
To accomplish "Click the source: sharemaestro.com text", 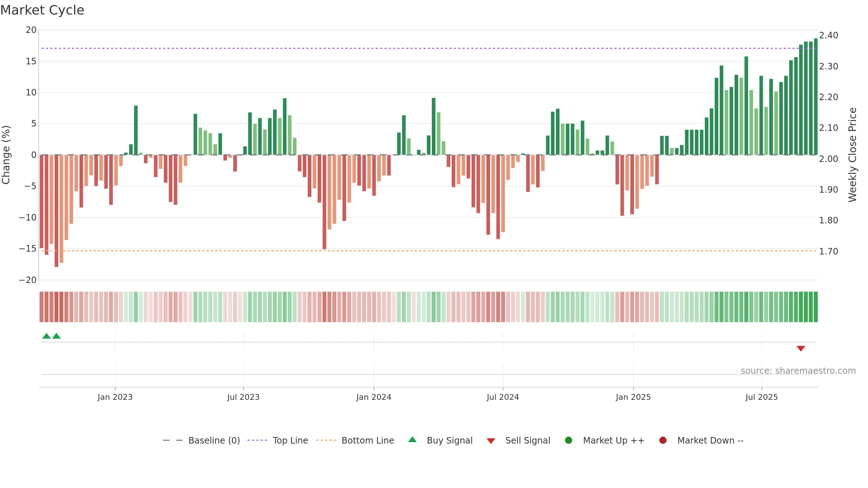I will tap(798, 371).
